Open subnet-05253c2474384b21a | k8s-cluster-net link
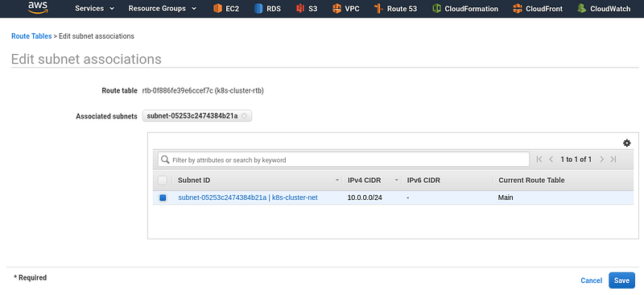This screenshot has height=295, width=644. 248,198
